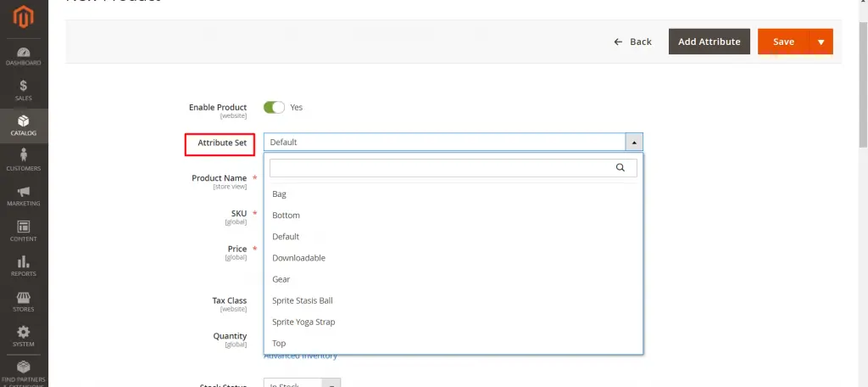Open the Marketing sidebar menu

(24, 196)
